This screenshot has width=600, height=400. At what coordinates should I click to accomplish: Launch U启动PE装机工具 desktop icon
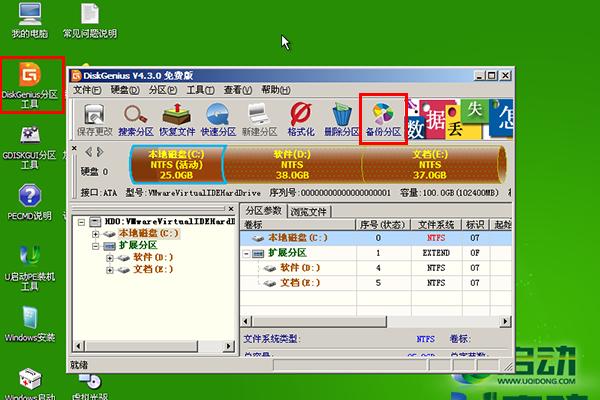pyautogui.click(x=29, y=268)
